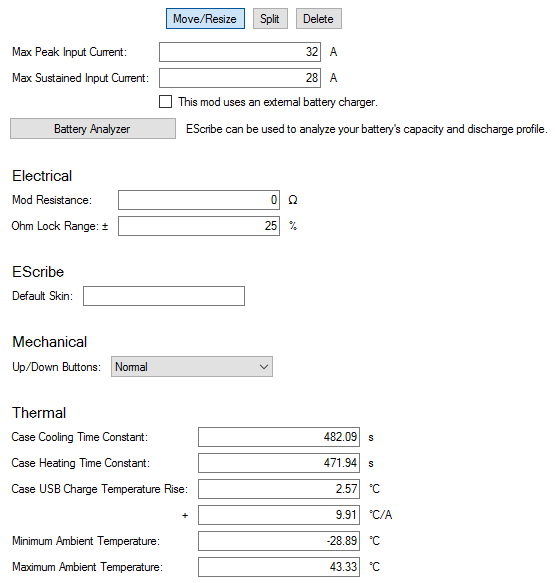555x583 pixels.
Task: Select the Mod Resistance label
Action: click(52, 200)
